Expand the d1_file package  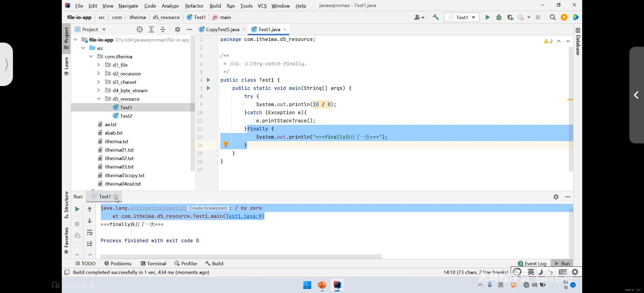coord(99,65)
